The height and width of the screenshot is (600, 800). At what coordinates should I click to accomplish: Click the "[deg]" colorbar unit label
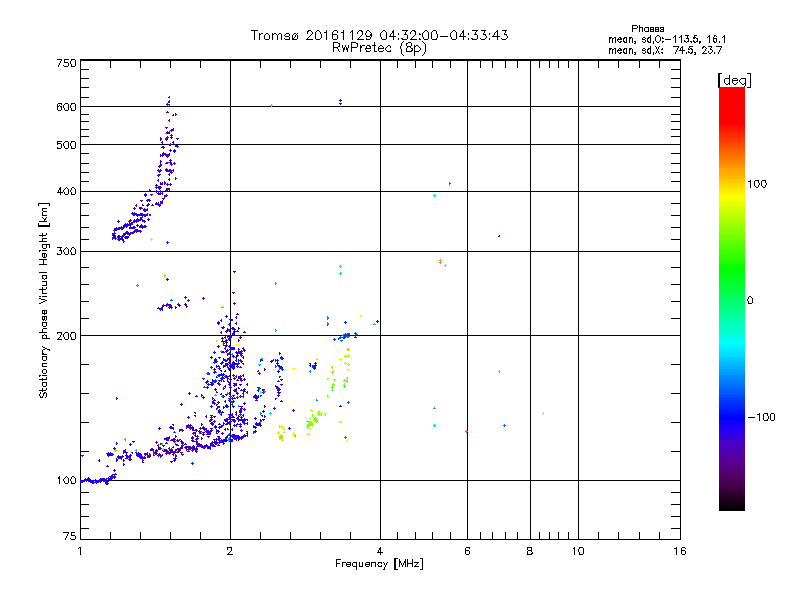(734, 80)
